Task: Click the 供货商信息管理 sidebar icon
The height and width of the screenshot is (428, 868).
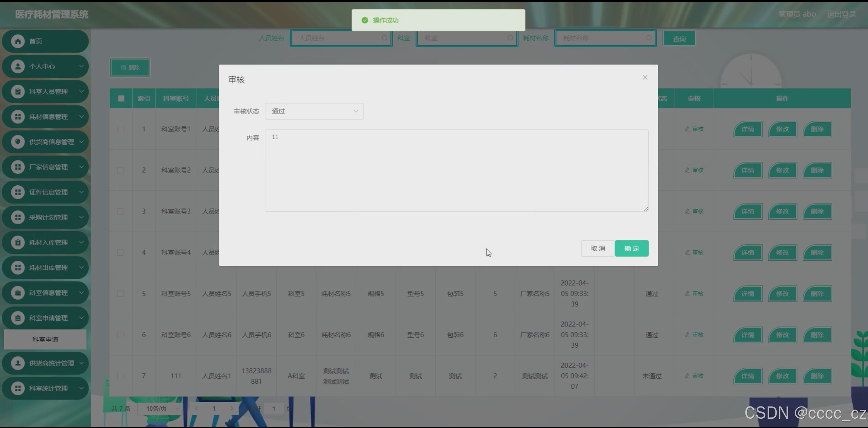Action: point(18,142)
